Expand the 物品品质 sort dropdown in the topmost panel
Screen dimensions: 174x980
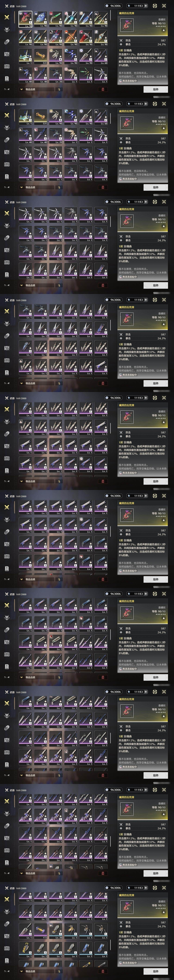[36, 89]
